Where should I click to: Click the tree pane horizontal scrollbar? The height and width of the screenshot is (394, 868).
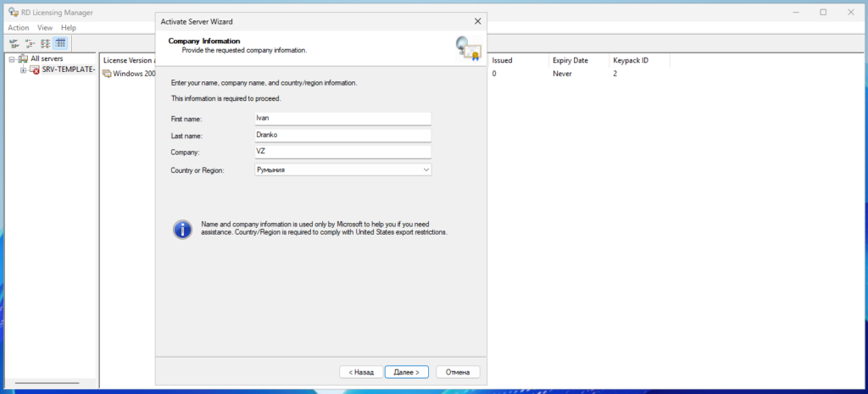[x=47, y=382]
